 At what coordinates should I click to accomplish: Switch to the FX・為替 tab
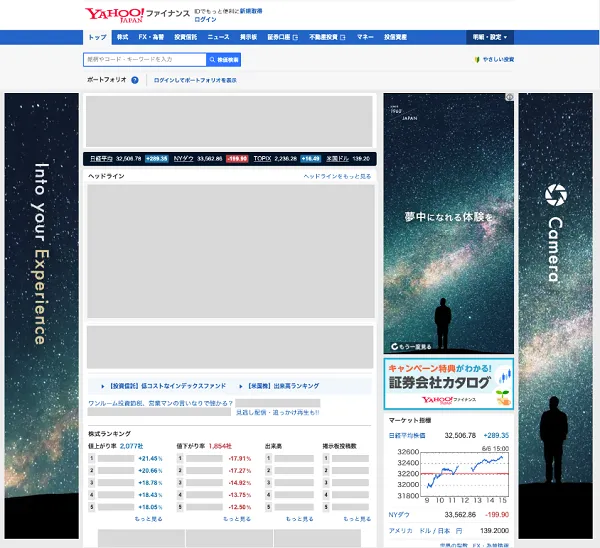(x=152, y=37)
